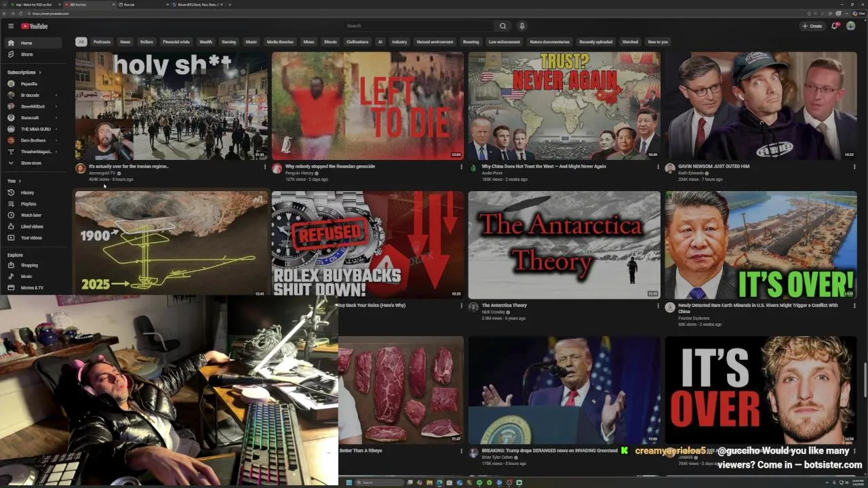Open Br decode subscription channel
This screenshot has height=488, width=868.
(x=34, y=95)
